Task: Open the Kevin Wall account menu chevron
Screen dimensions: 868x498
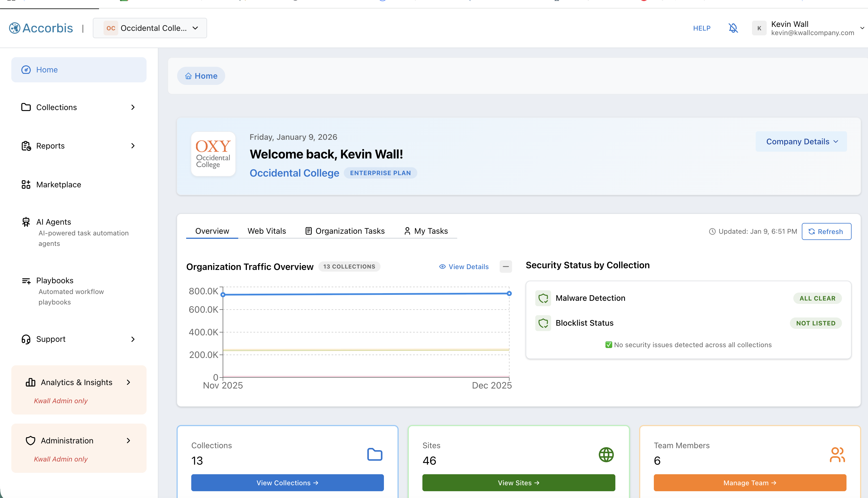Action: (x=862, y=28)
